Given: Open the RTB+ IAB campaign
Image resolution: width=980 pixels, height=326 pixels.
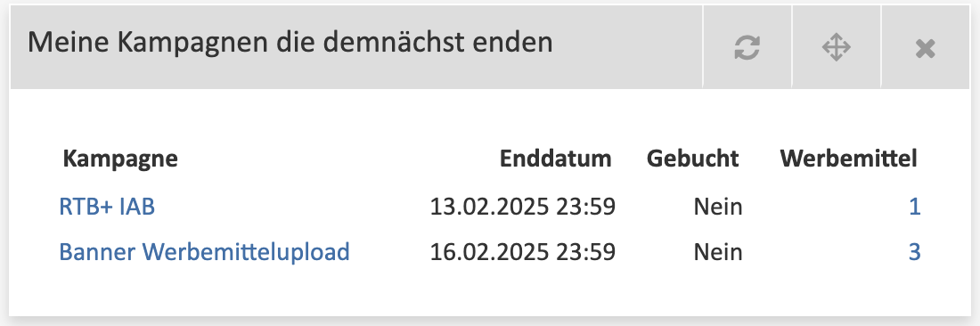Looking at the screenshot, I should pos(107,206).
